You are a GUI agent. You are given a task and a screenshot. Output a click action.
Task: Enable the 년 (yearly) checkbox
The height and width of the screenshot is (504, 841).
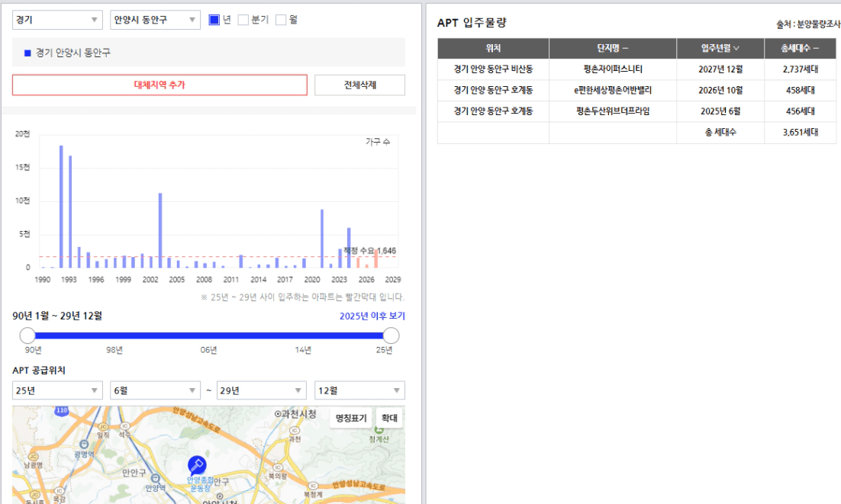click(x=214, y=20)
